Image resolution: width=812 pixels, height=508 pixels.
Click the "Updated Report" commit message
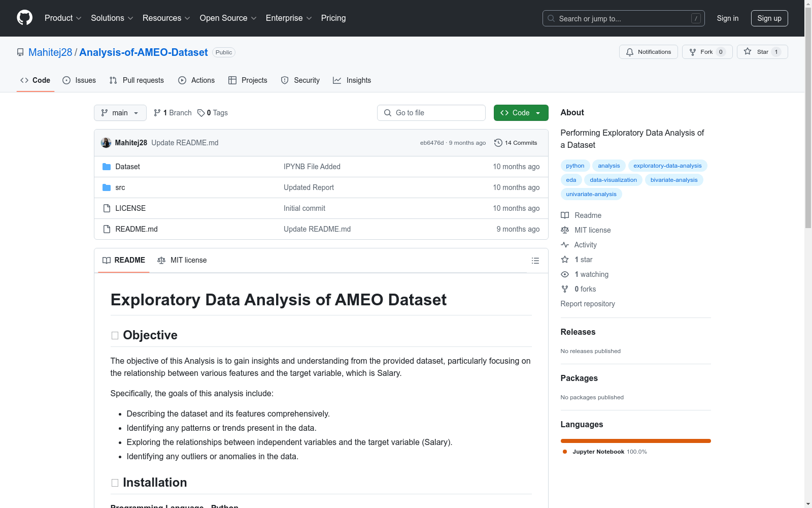pos(309,187)
